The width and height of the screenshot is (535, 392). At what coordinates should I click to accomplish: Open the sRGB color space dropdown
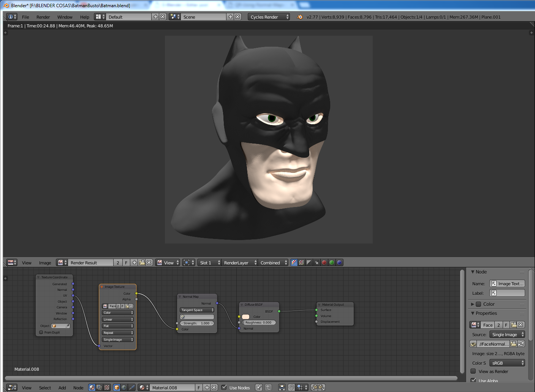pyautogui.click(x=507, y=363)
